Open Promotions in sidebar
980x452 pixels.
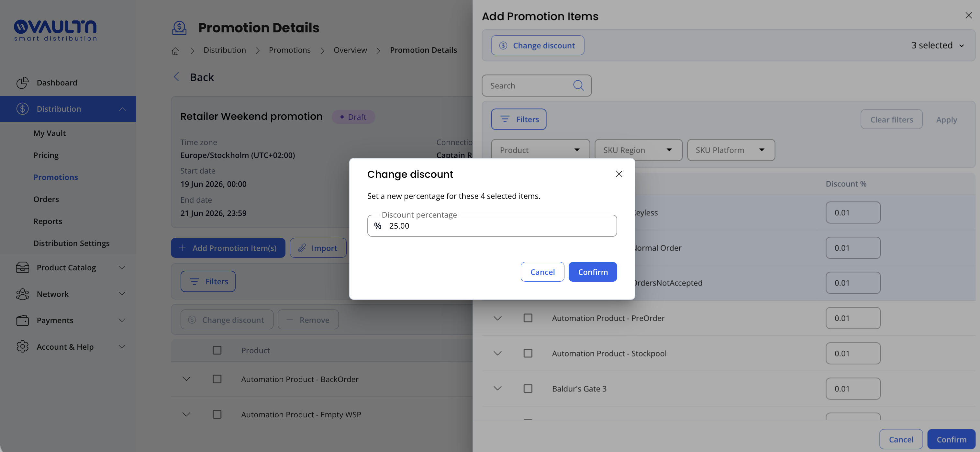point(56,177)
